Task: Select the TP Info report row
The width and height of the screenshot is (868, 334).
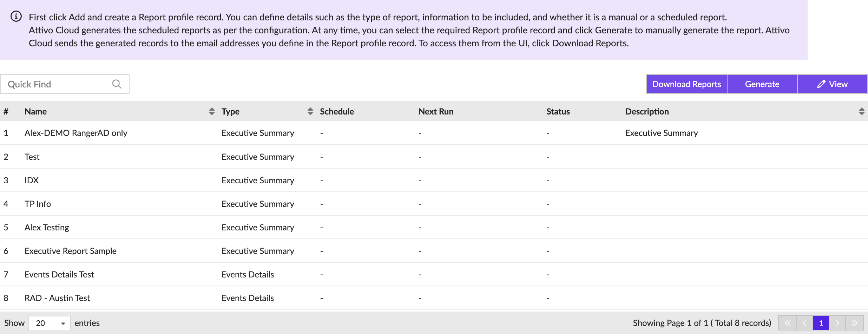Action: pyautogui.click(x=38, y=204)
